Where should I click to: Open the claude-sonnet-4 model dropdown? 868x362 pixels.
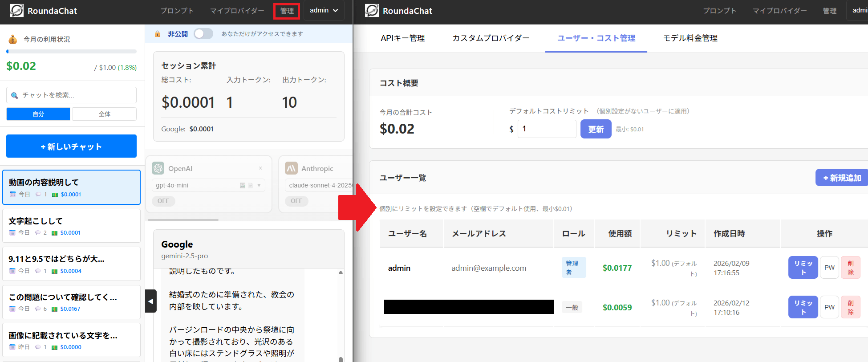(x=319, y=185)
